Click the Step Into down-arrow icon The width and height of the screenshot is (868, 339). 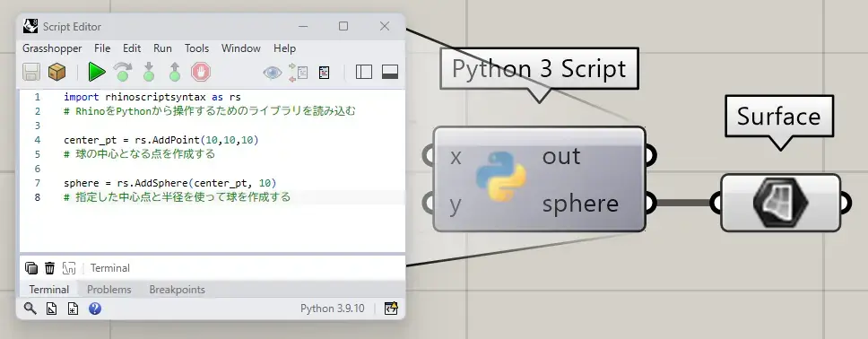[148, 72]
